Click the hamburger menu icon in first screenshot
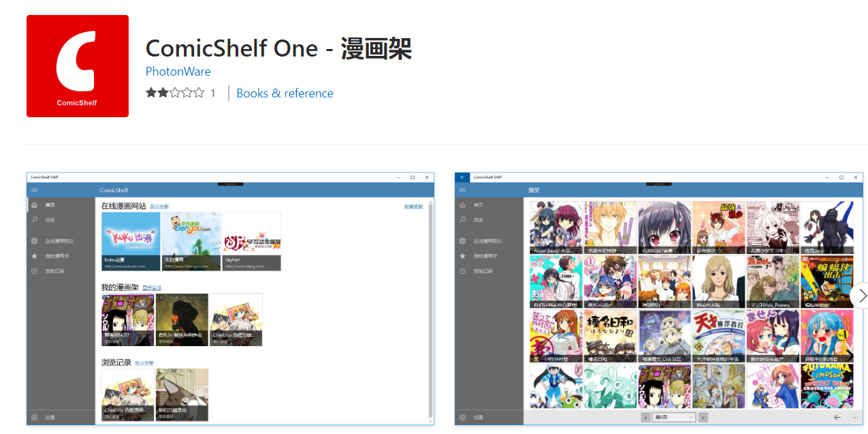 (34, 190)
